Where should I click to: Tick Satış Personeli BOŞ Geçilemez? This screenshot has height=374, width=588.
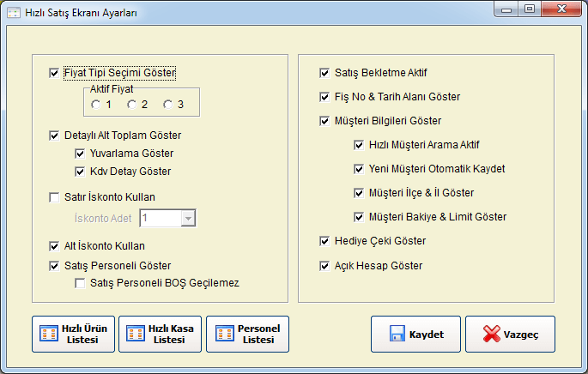click(x=80, y=283)
